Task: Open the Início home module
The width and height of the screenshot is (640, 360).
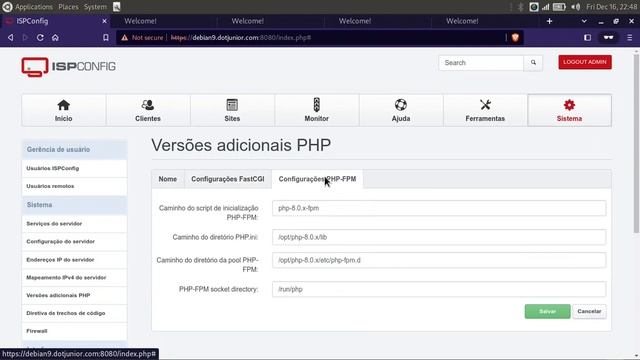Action: tap(64, 110)
